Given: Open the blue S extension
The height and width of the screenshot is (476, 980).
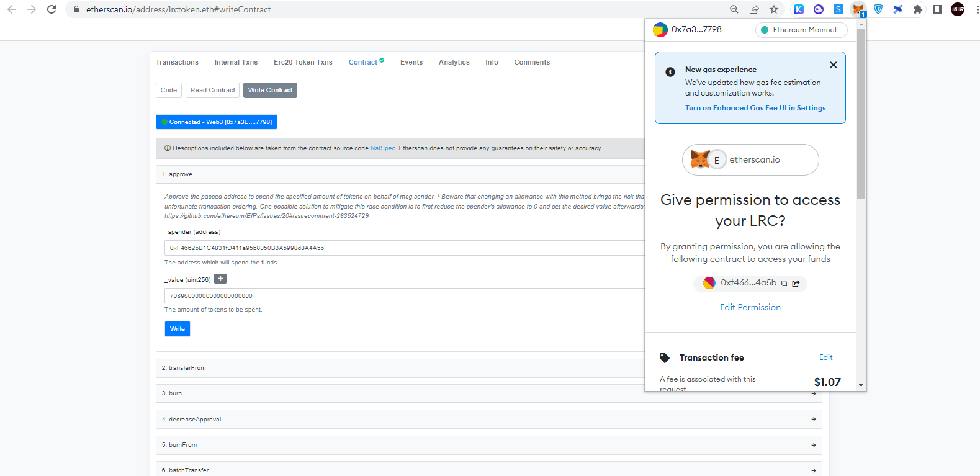Looking at the screenshot, I should pos(838,9).
